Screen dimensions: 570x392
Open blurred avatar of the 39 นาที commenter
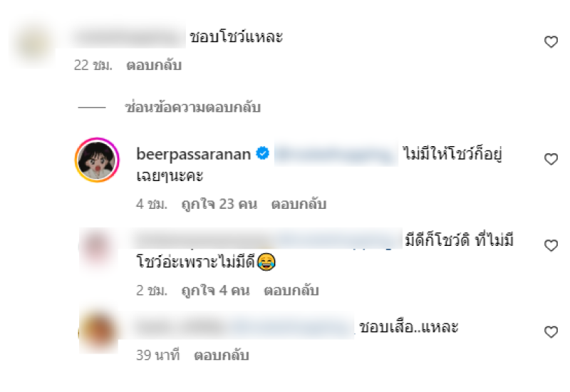pos(98,331)
